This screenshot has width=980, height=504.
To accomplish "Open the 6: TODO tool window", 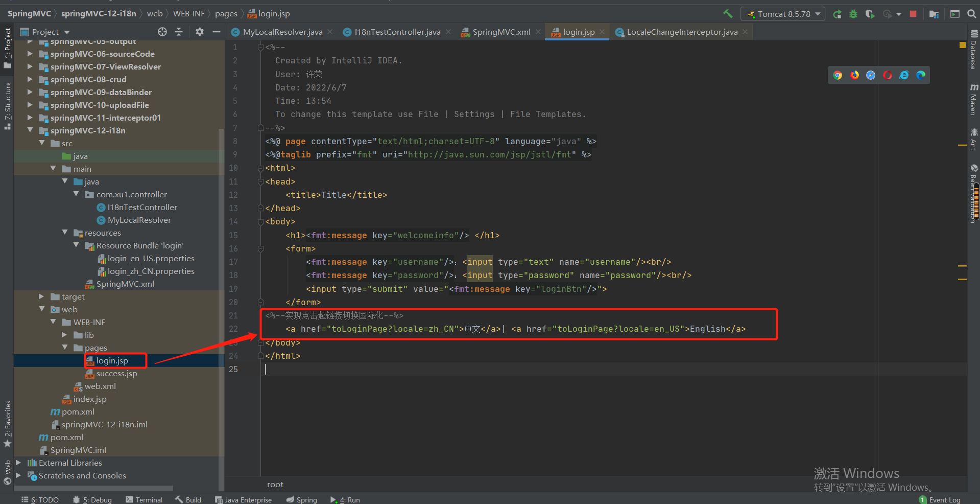I will (40, 499).
